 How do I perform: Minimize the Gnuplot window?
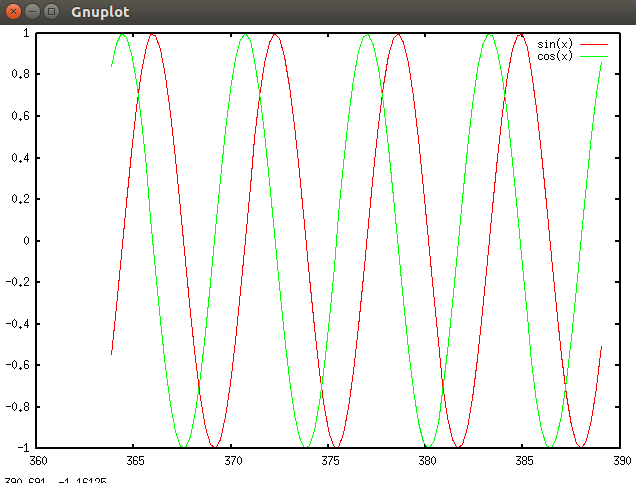tap(32, 12)
